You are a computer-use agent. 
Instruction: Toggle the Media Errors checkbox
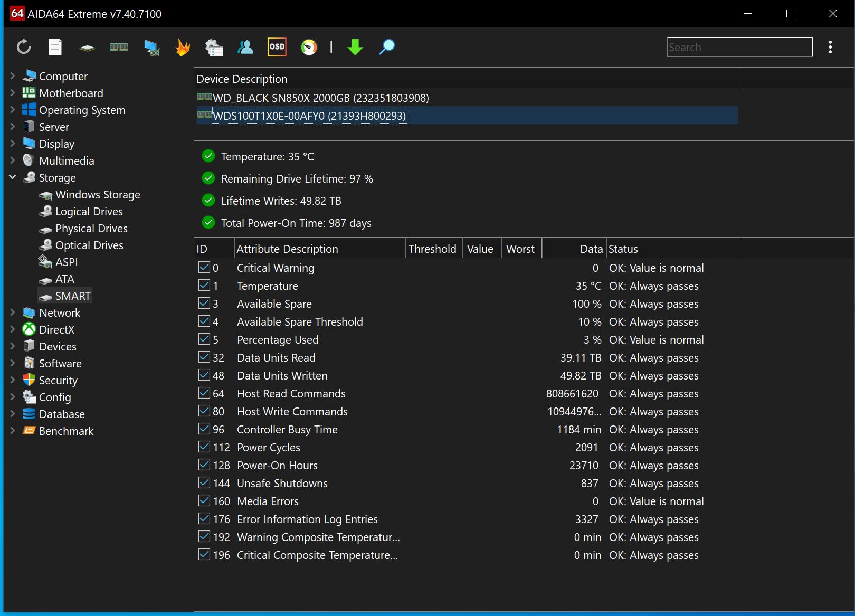point(204,500)
